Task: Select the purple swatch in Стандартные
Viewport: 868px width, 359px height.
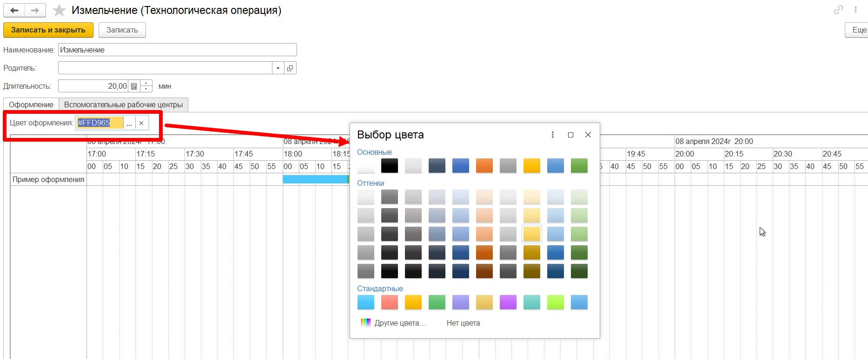Action: click(x=508, y=302)
